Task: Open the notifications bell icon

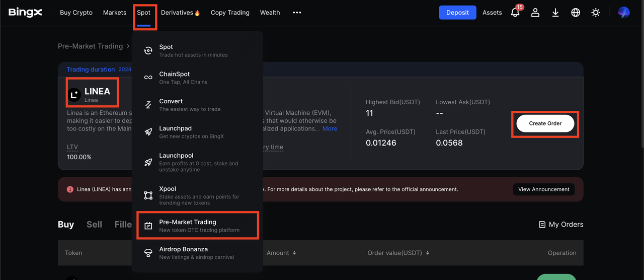Action: [x=515, y=13]
